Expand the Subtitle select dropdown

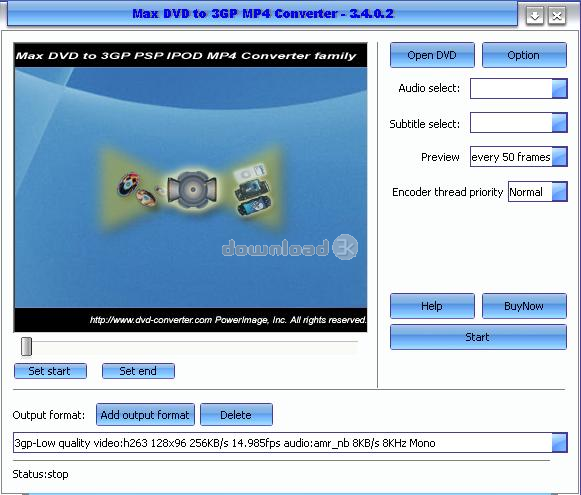(559, 123)
